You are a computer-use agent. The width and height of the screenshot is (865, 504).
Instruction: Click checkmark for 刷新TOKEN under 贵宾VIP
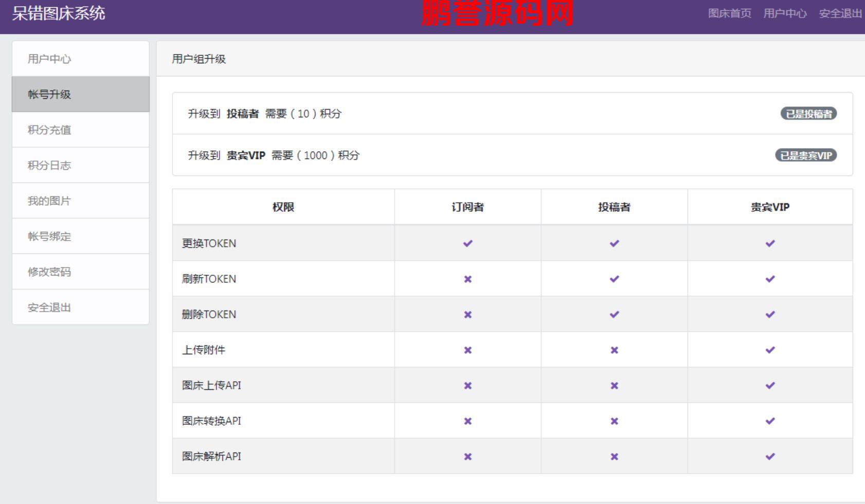(770, 279)
